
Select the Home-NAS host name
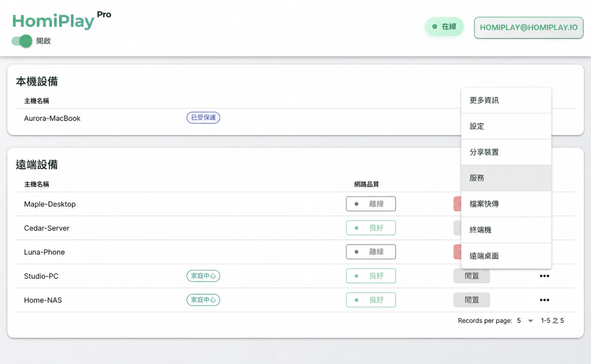(43, 300)
